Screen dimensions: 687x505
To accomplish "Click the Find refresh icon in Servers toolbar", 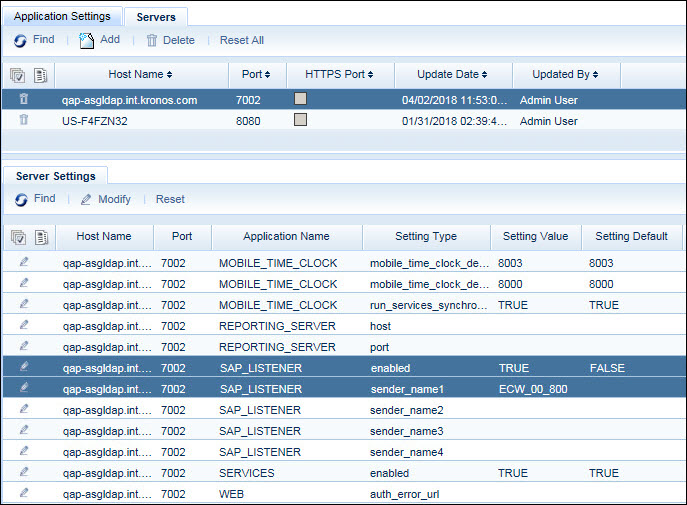I will click(x=22, y=40).
